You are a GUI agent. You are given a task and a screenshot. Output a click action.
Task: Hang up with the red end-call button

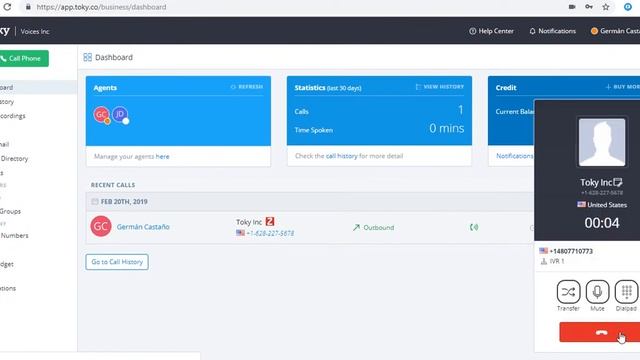(x=600, y=332)
